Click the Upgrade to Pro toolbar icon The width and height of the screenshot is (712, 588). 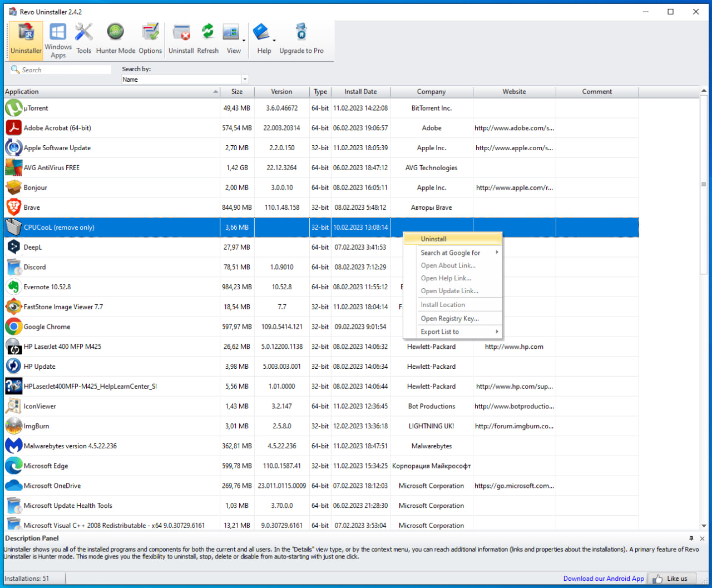pos(301,39)
